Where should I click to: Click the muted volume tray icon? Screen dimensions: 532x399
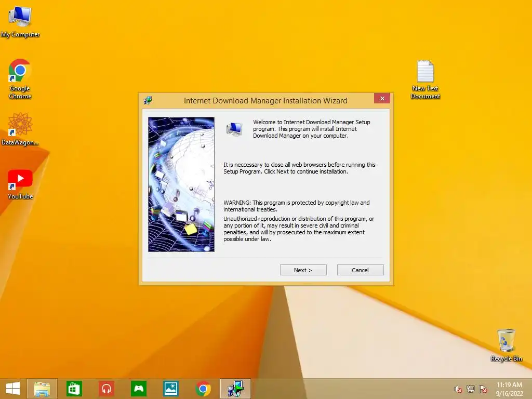point(458,390)
